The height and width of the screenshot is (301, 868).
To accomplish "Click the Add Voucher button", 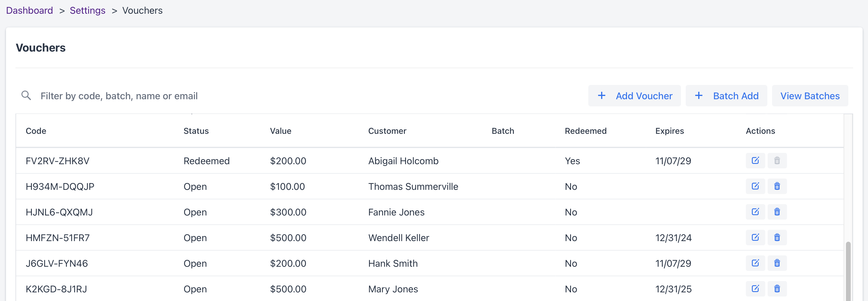I will [x=634, y=96].
